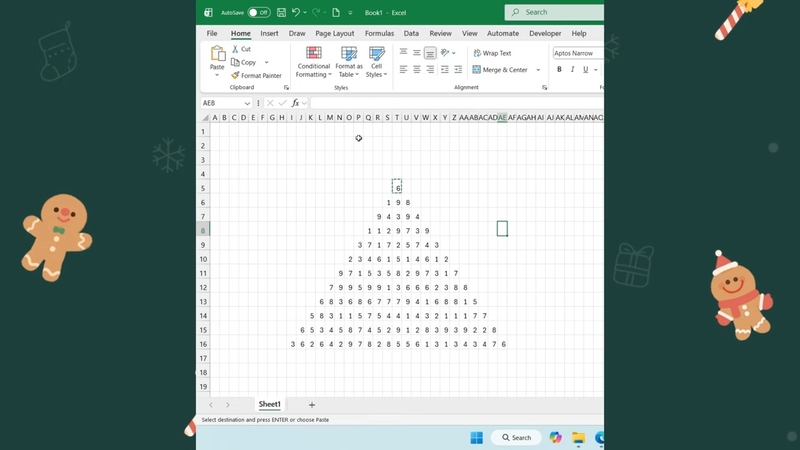Select the Sheet1 tab
This screenshot has height=450, width=800.
pos(269,404)
